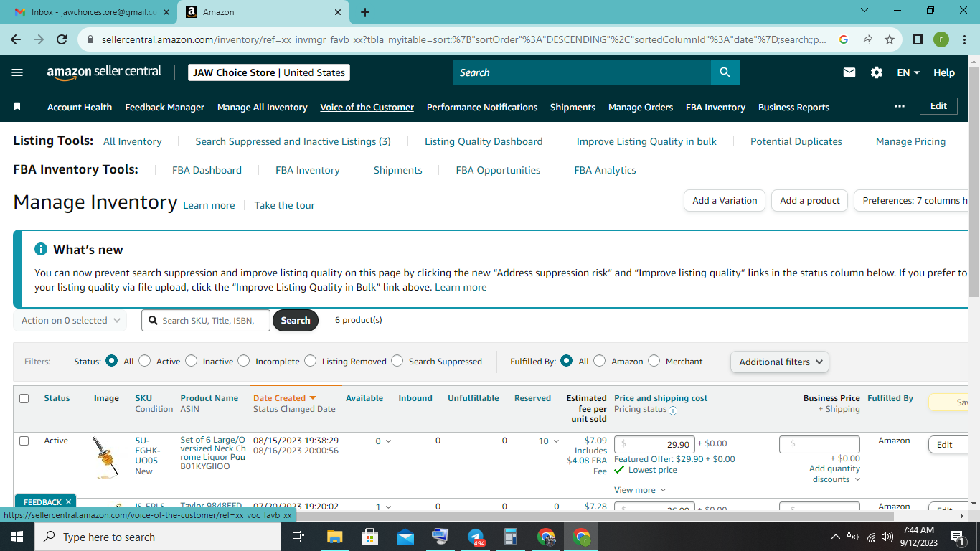This screenshot has height=551, width=980.
Task: Select the Active status filter
Action: [145, 361]
